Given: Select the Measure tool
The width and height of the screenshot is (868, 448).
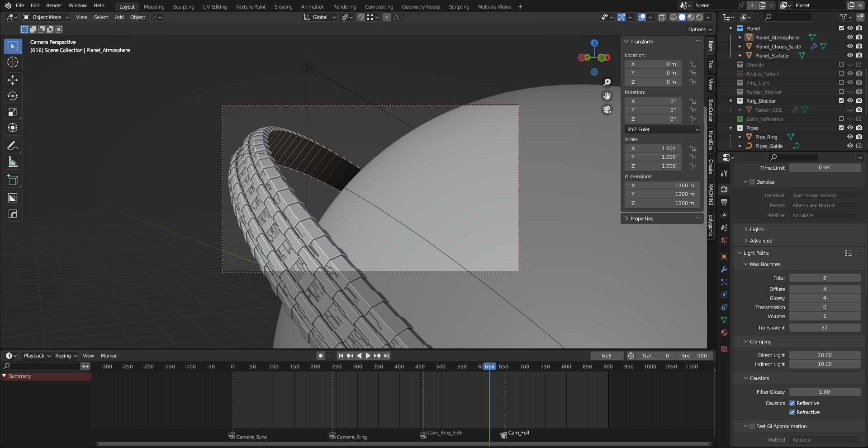Looking at the screenshot, I should (13, 162).
